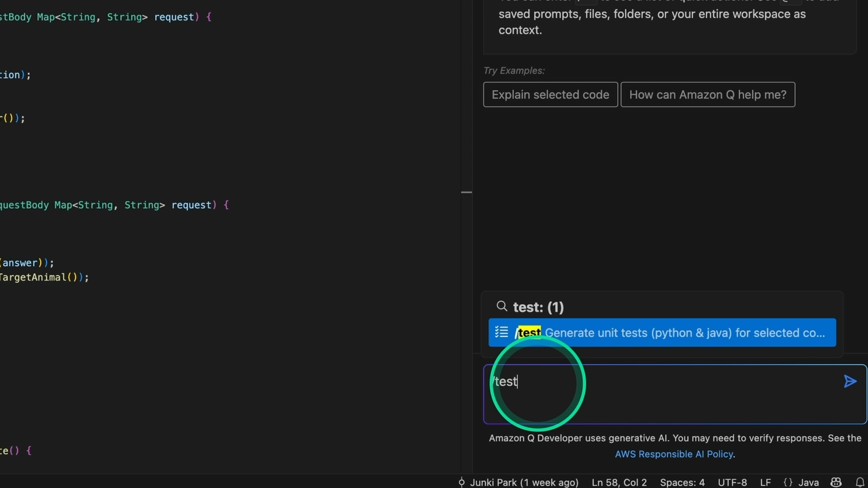
Task: Click the send message arrow icon
Action: pos(850,382)
